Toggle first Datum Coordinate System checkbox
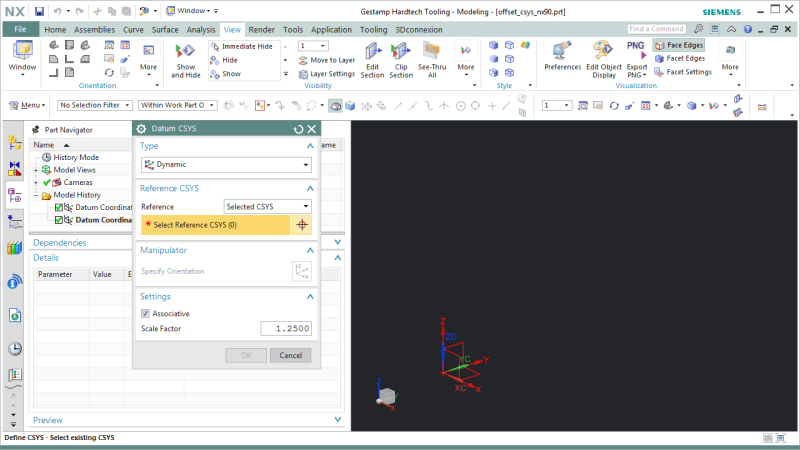The width and height of the screenshot is (800, 450). pyautogui.click(x=59, y=207)
